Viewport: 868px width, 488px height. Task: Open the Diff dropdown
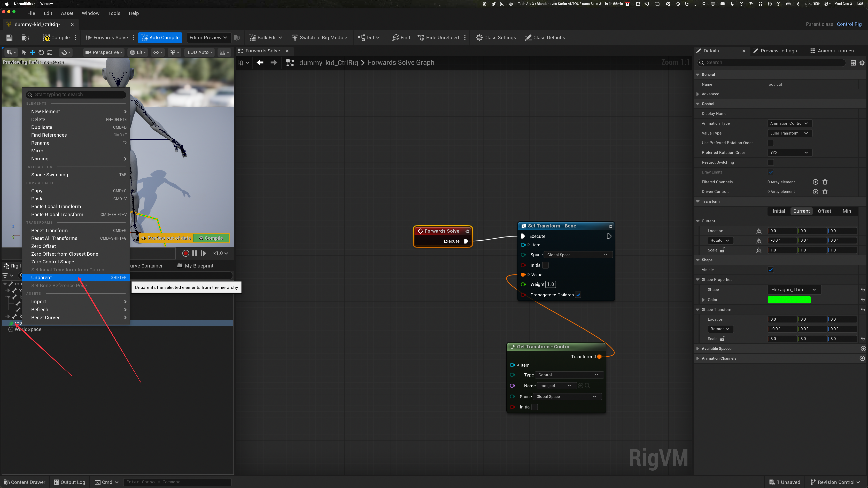tap(369, 38)
